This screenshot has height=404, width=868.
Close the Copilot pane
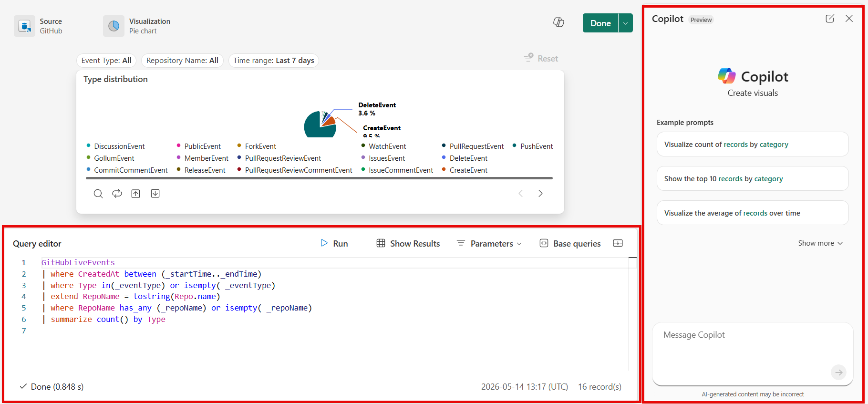click(x=849, y=19)
